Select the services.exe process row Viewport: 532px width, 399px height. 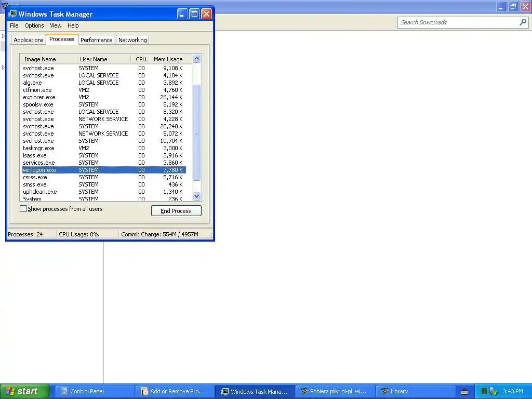click(x=104, y=163)
